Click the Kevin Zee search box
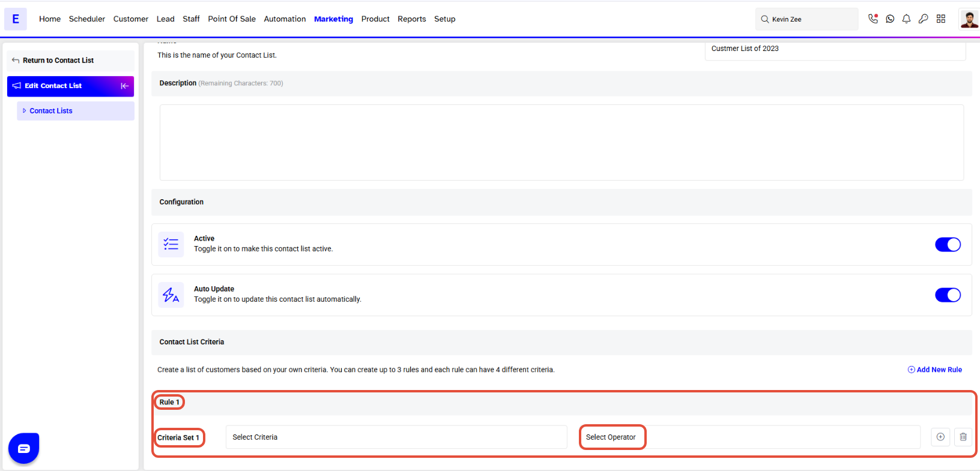The height and width of the screenshot is (471, 980). tap(807, 19)
